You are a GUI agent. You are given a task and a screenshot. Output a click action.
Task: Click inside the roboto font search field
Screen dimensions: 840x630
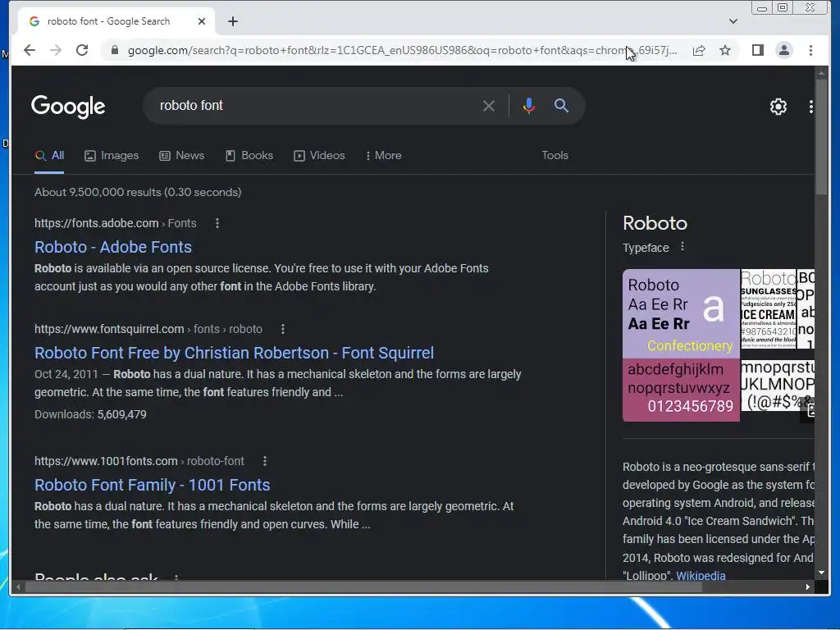pyautogui.click(x=316, y=106)
